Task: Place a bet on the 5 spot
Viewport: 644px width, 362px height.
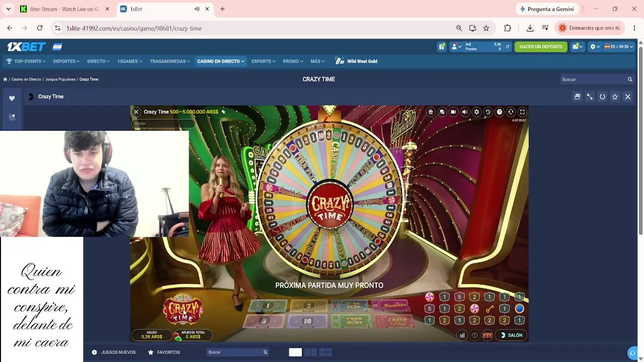Action: (264, 321)
